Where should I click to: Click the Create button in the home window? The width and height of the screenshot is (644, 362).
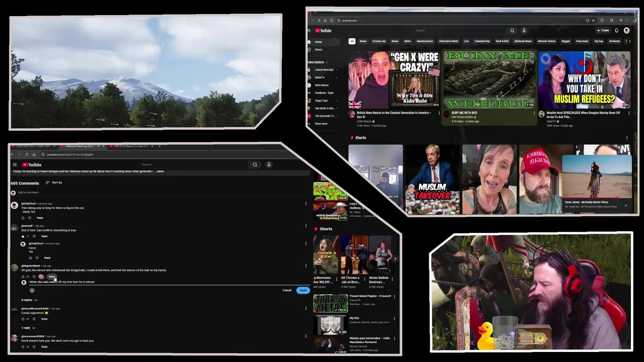click(x=603, y=31)
